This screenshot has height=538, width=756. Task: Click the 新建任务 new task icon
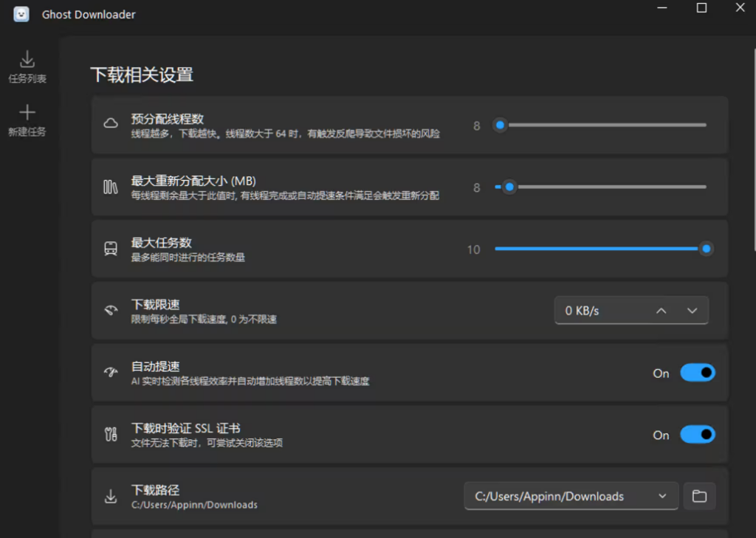(27, 118)
